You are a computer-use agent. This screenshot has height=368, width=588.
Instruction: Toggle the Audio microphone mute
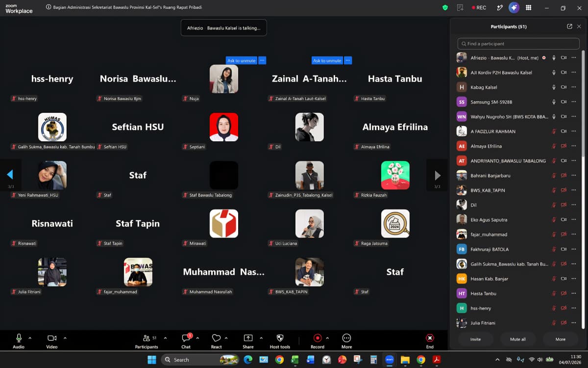click(x=19, y=338)
